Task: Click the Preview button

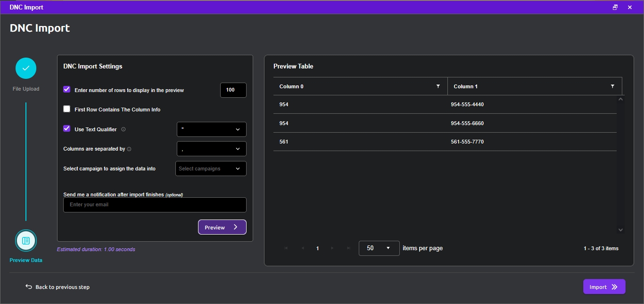Action: click(x=222, y=227)
